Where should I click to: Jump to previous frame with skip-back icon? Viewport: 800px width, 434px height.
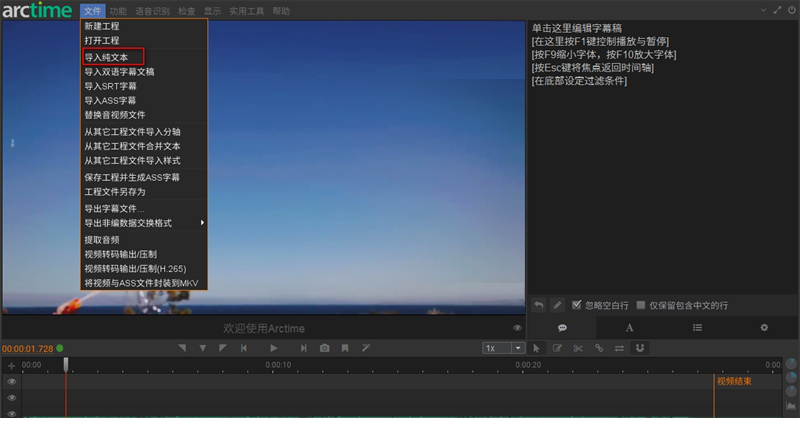244,348
